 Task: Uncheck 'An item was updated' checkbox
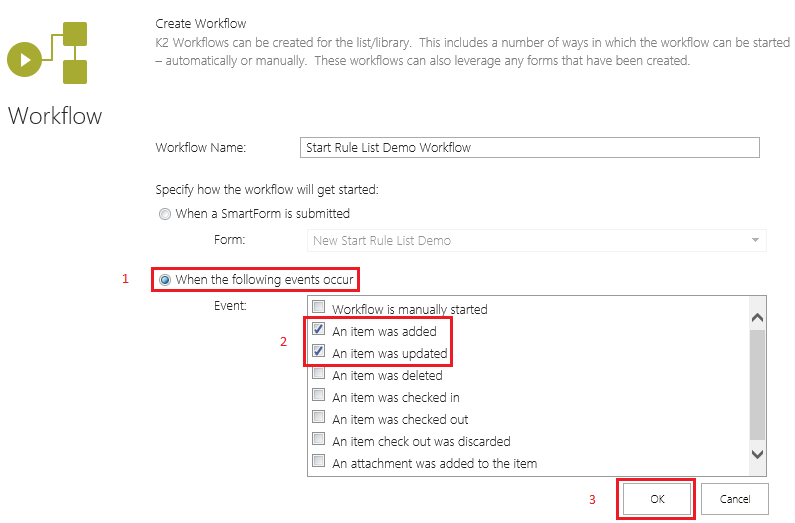(319, 352)
